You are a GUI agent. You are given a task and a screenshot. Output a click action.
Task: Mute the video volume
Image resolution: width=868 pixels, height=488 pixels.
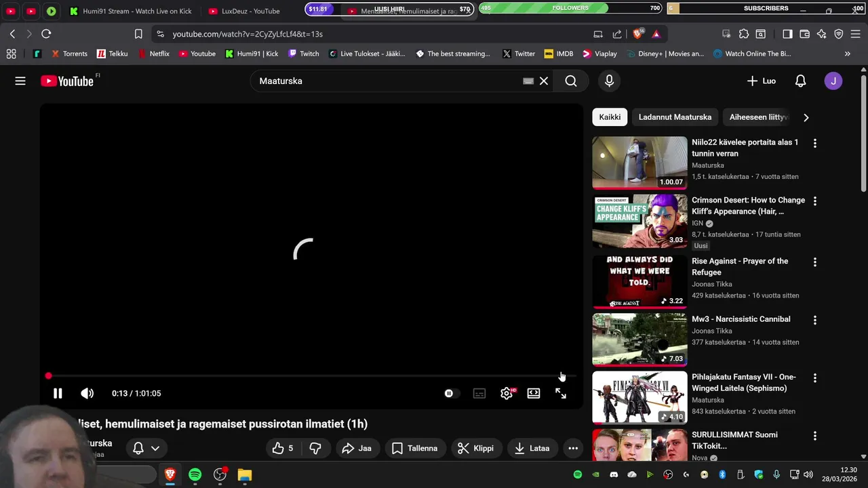[x=87, y=393]
